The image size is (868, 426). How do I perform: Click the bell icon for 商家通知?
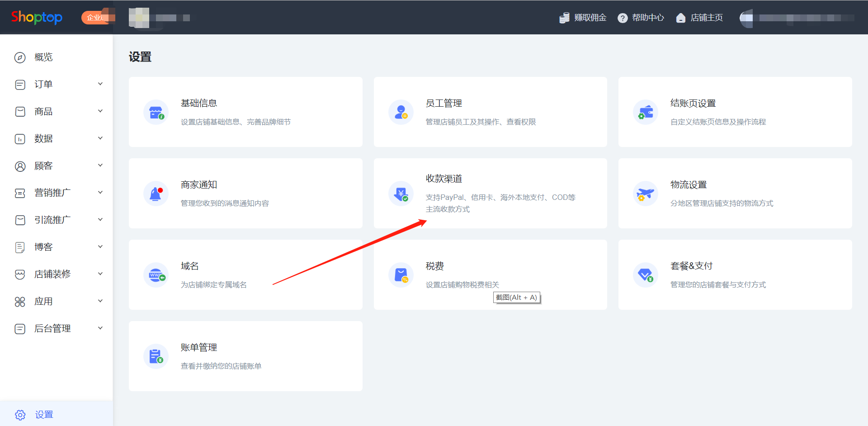156,194
